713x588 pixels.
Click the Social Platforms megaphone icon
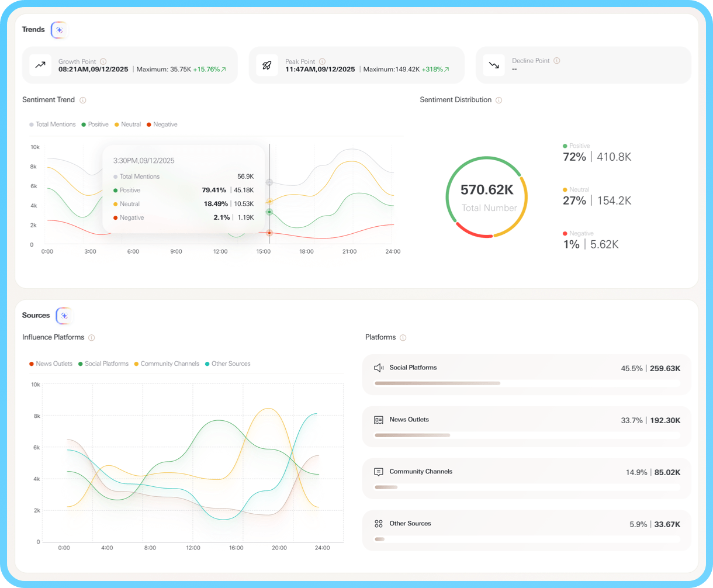click(379, 368)
